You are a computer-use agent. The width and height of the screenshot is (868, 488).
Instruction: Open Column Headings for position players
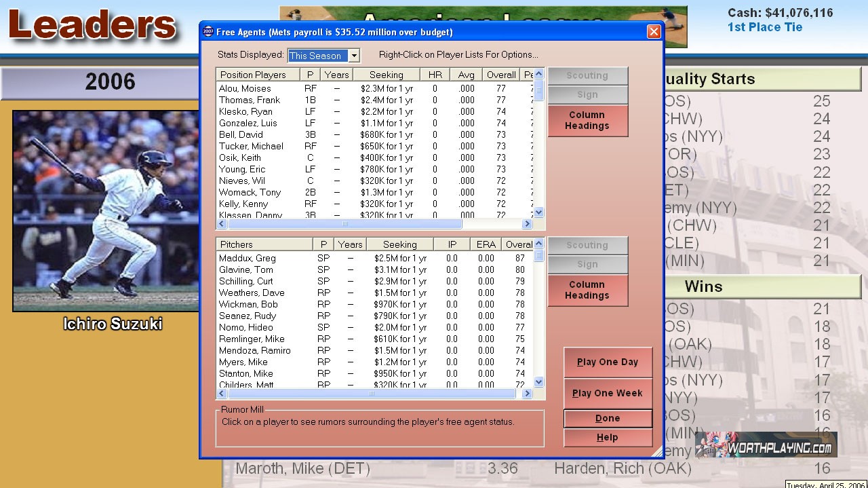[x=587, y=121]
